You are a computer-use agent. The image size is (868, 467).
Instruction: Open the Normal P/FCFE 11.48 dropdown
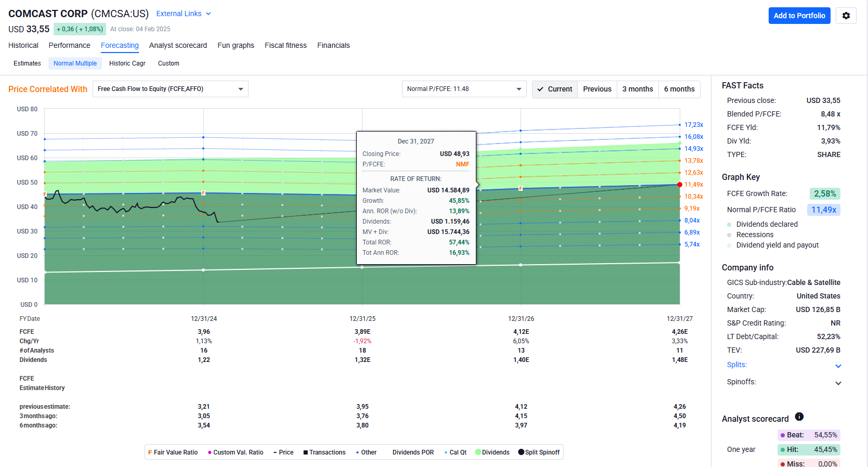tap(464, 89)
